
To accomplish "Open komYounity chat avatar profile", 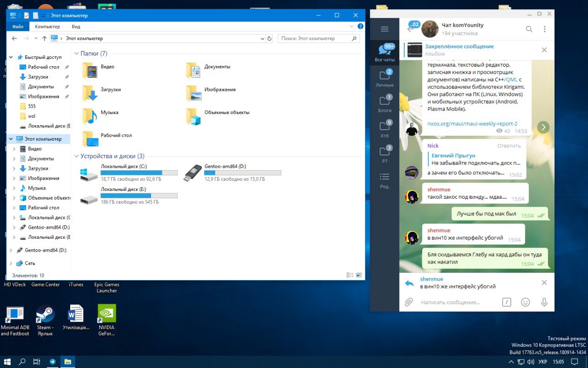I will click(x=430, y=29).
